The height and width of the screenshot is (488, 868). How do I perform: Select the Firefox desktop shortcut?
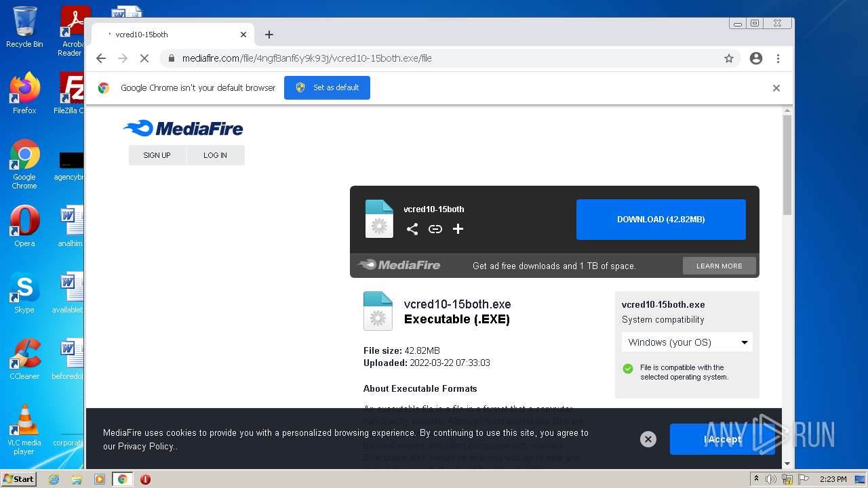click(x=24, y=94)
